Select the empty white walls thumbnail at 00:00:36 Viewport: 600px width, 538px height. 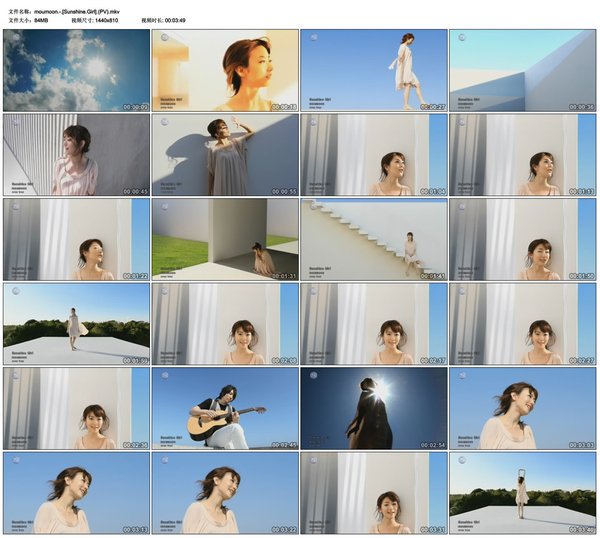tap(523, 70)
